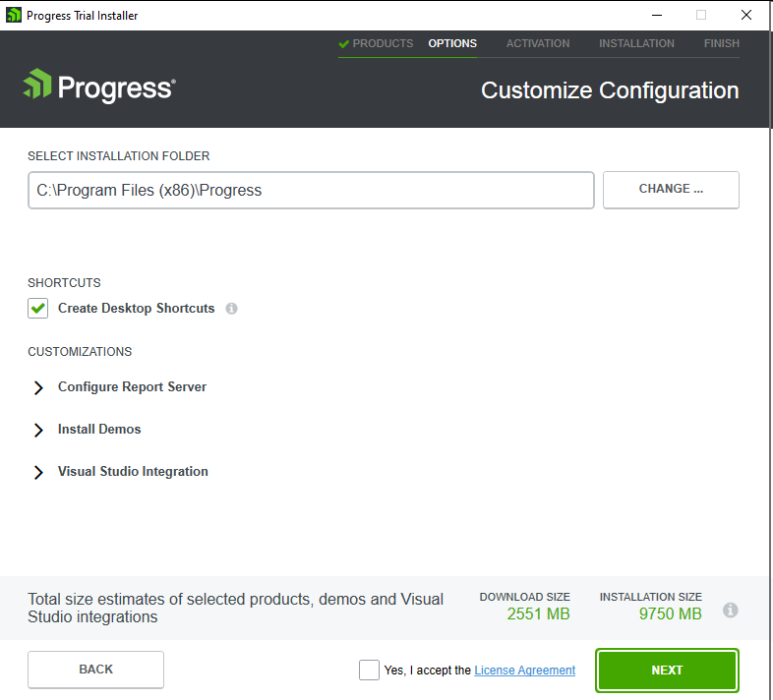Screen dimensions: 773x700
Task: Click the Create Desktop Shortcuts label
Action: pyautogui.click(x=136, y=309)
